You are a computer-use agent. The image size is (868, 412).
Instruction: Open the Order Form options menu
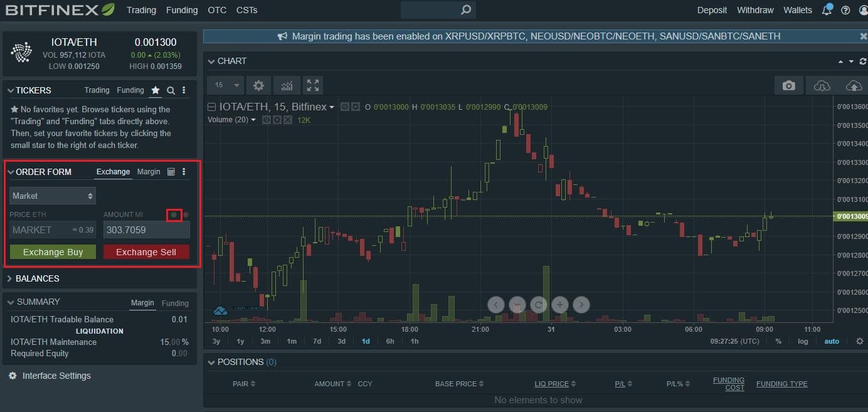click(x=184, y=172)
